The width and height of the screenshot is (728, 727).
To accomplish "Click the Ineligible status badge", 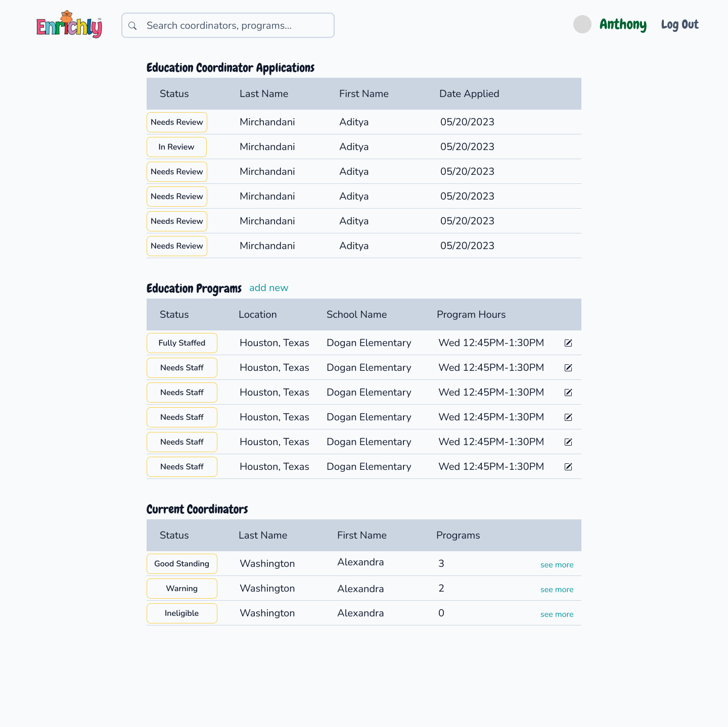I will click(x=182, y=613).
